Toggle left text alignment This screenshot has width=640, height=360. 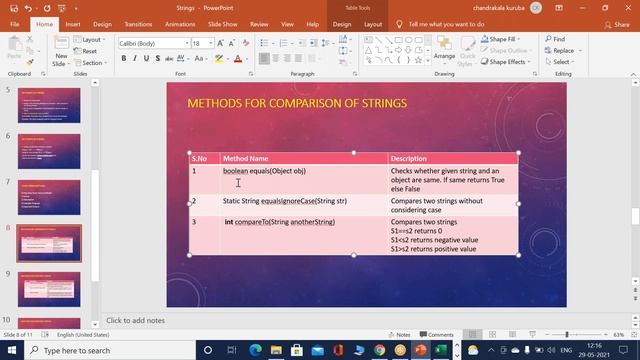(x=264, y=58)
